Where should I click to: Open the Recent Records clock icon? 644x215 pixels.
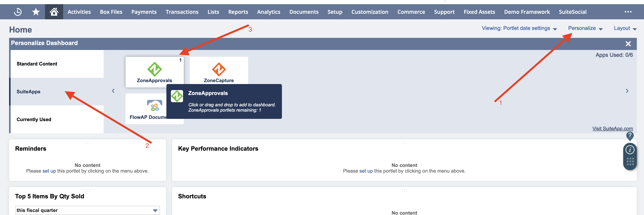pos(18,12)
